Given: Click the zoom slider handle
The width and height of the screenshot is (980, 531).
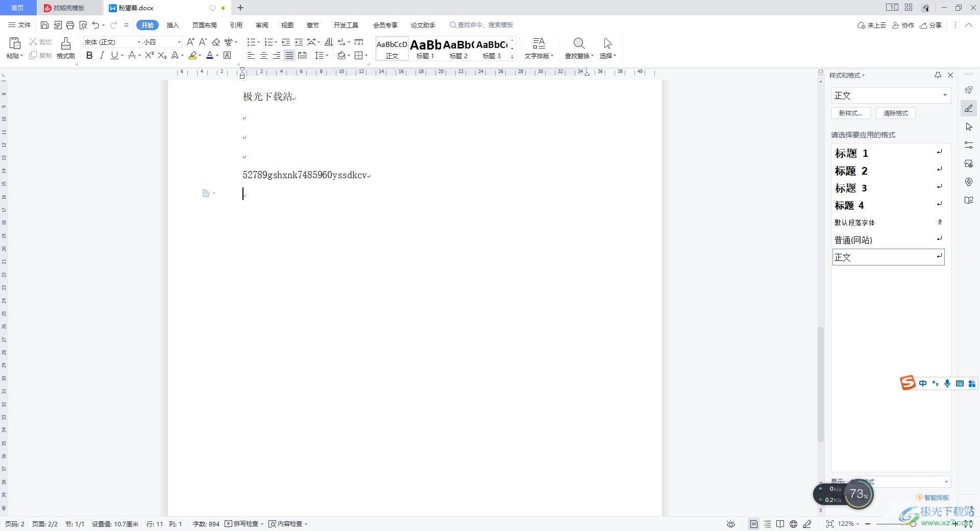Looking at the screenshot, I should 913,524.
